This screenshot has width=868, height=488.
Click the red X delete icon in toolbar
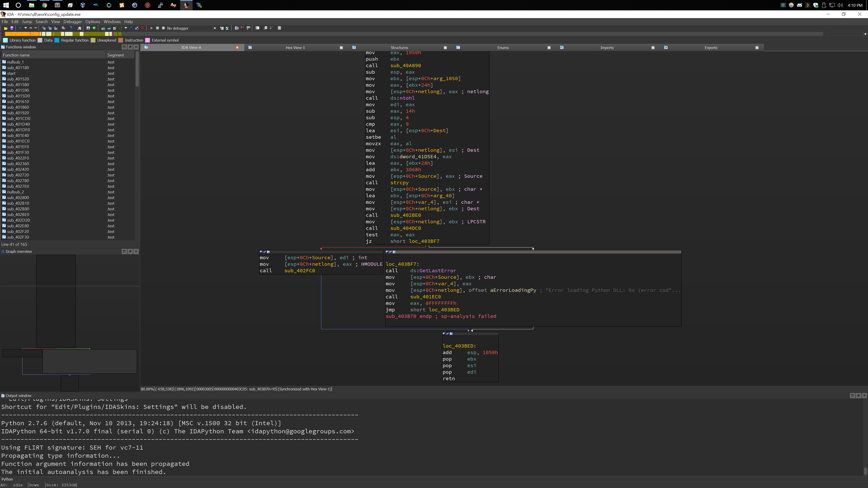[143, 28]
